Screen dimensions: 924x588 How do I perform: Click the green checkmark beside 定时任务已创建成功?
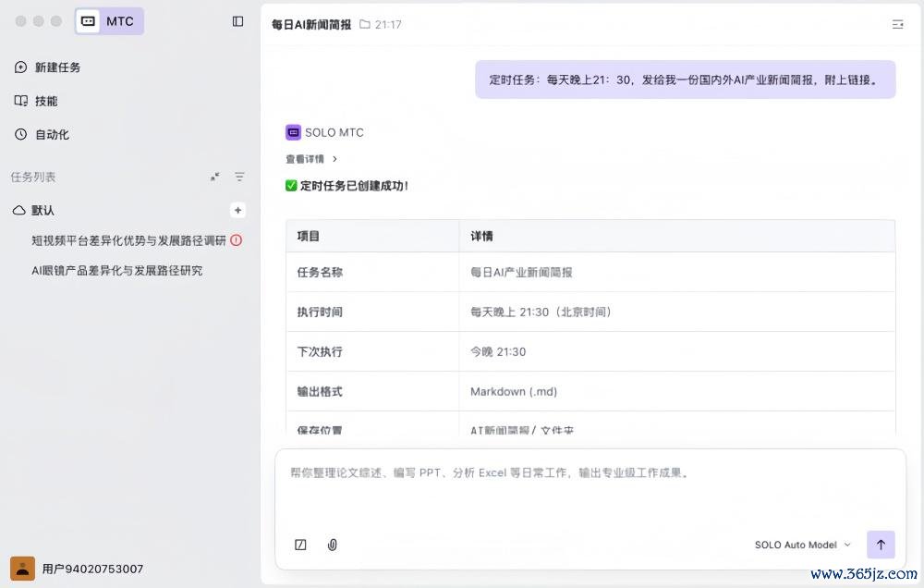291,185
